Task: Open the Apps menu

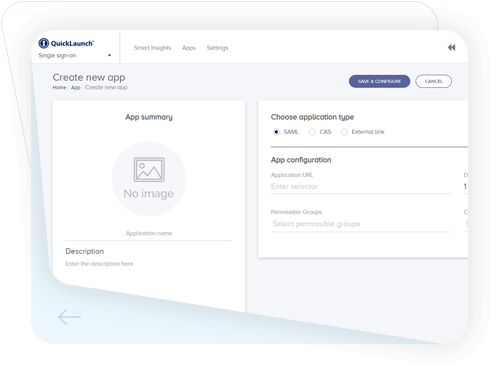Action: [x=189, y=48]
